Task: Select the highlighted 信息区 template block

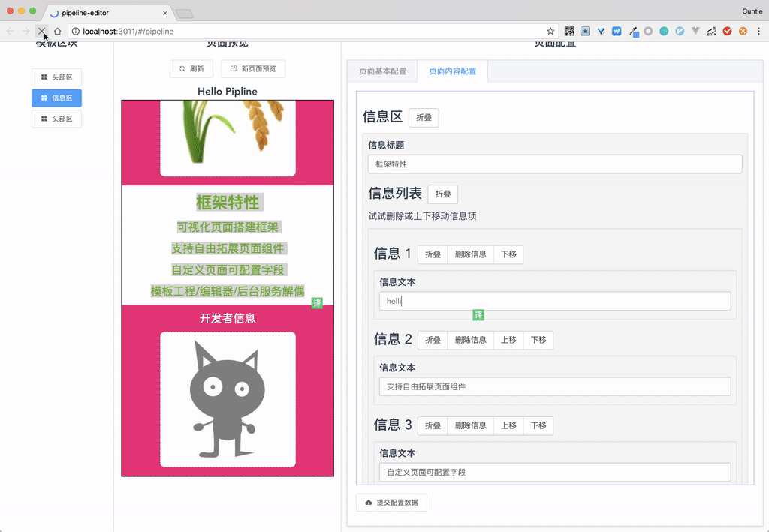Action: (x=56, y=98)
